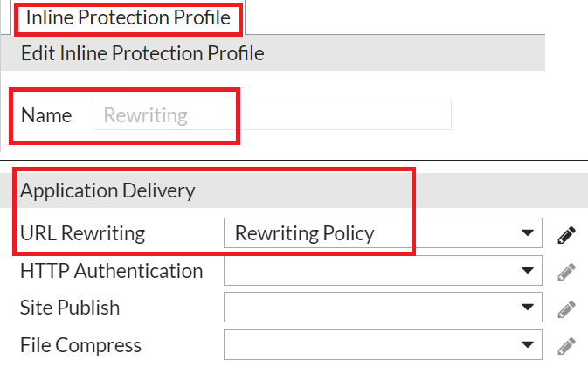The height and width of the screenshot is (374, 588).
Task: Click the File Compress pencil edit icon
Action: point(567,345)
